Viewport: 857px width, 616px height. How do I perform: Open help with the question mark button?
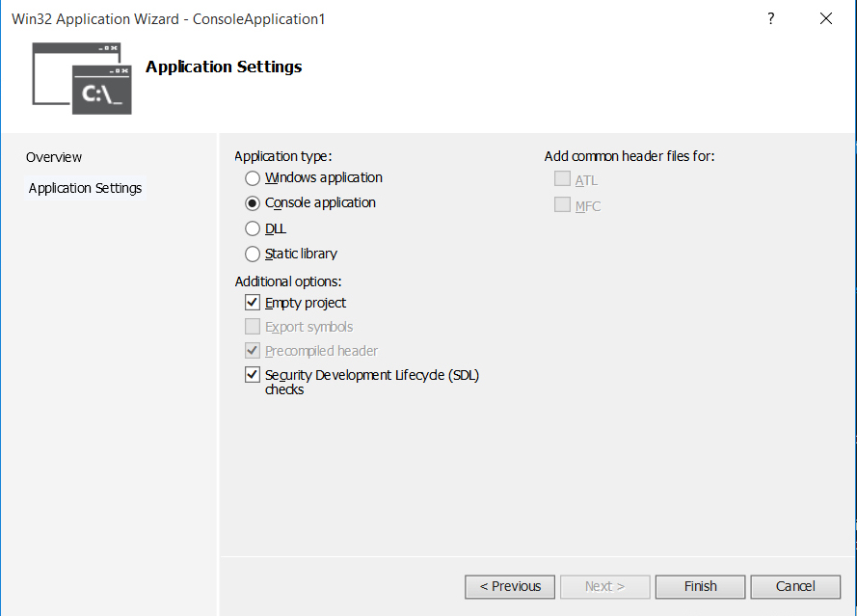[x=770, y=18]
